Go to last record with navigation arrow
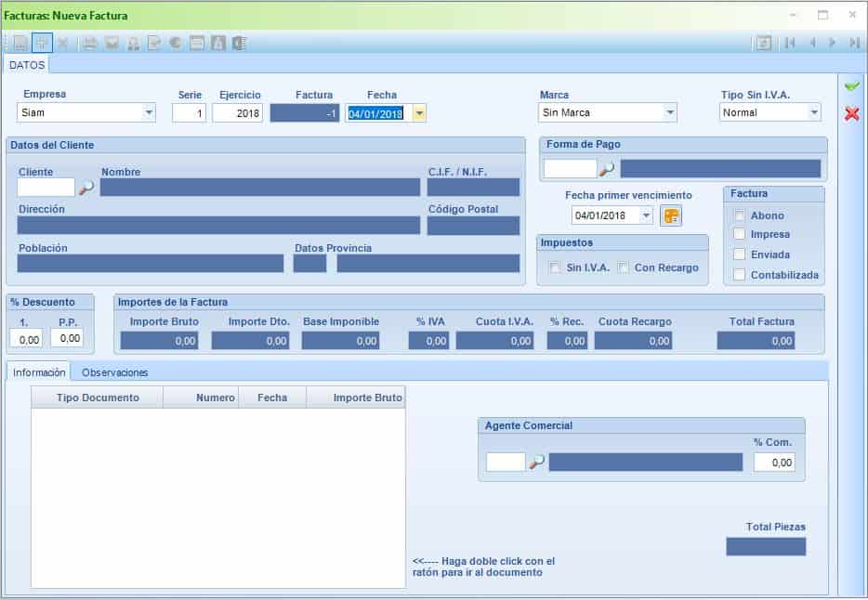868x600 pixels. pyautogui.click(x=854, y=43)
